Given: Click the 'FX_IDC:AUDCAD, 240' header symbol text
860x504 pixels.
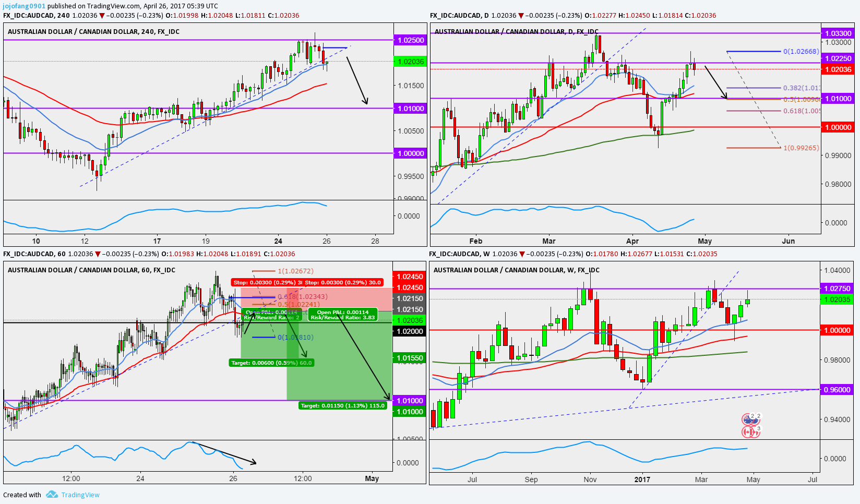Looking at the screenshot, I should [x=37, y=16].
